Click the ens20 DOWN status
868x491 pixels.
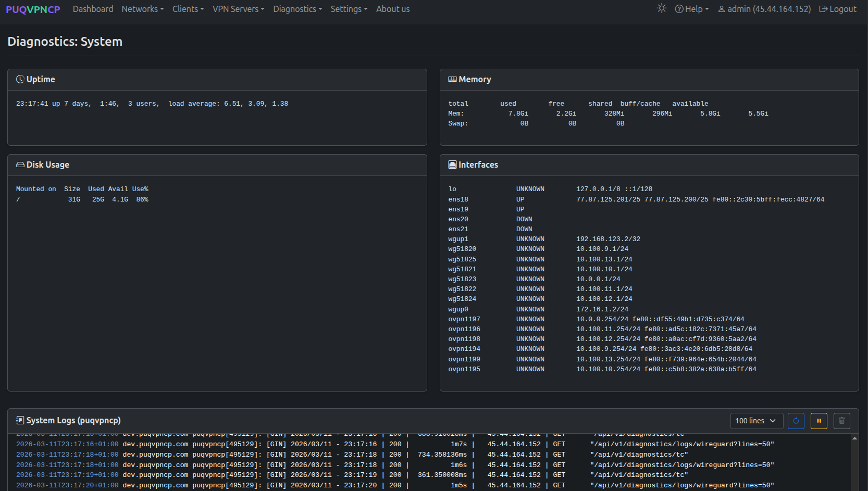524,219
